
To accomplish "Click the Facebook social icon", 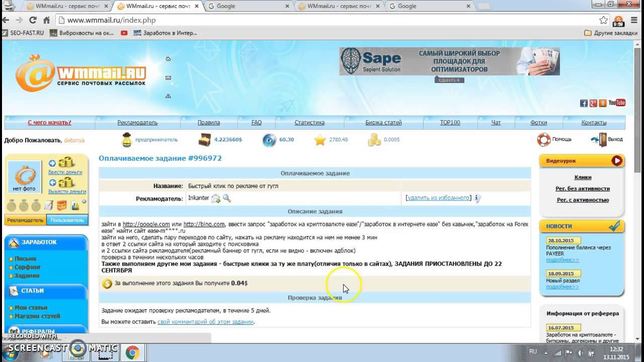I will 584,103.
